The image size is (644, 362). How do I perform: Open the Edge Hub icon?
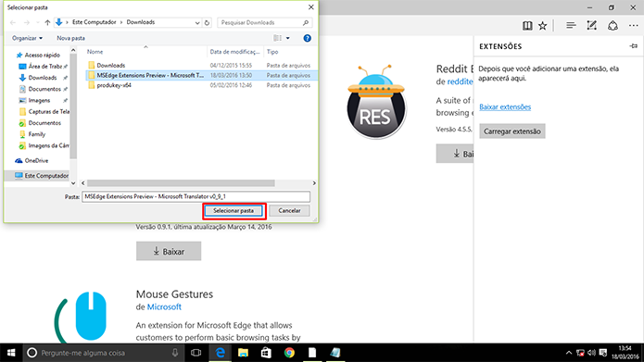(x=571, y=25)
